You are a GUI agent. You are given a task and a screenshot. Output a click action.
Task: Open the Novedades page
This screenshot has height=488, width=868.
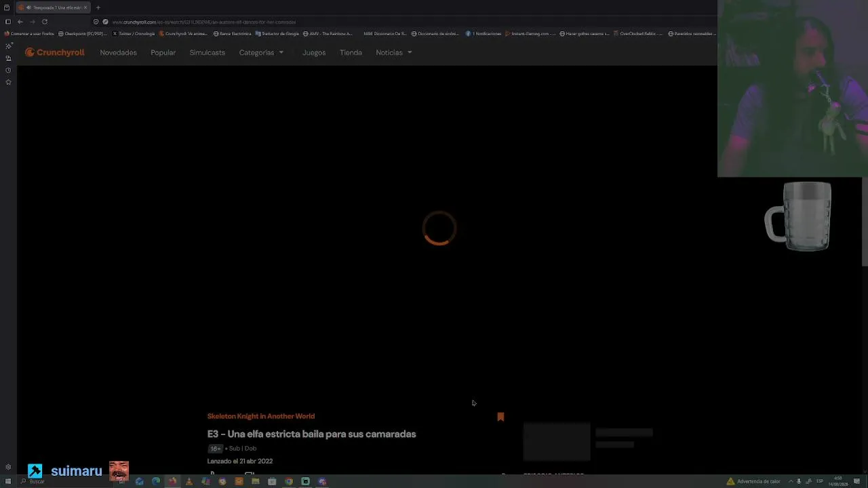tap(118, 52)
